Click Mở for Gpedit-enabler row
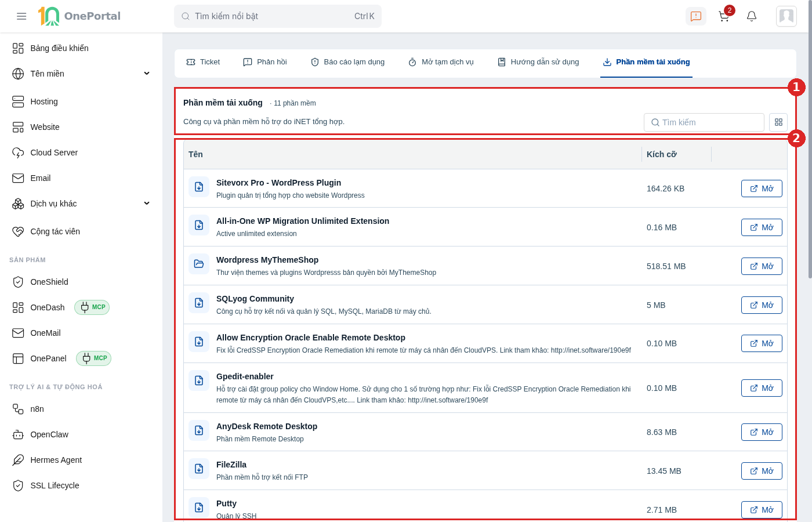 click(762, 388)
